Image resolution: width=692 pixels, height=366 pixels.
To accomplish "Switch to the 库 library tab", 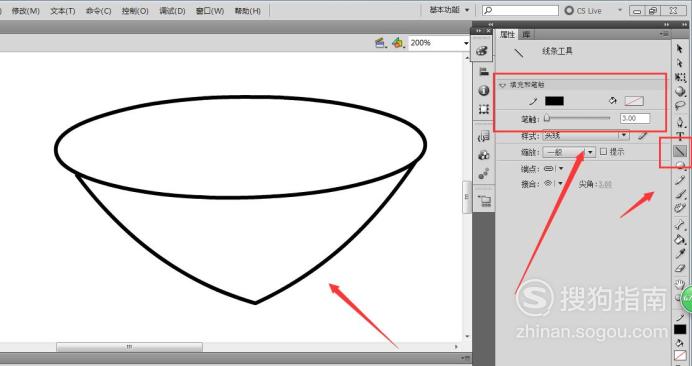I will coord(526,34).
